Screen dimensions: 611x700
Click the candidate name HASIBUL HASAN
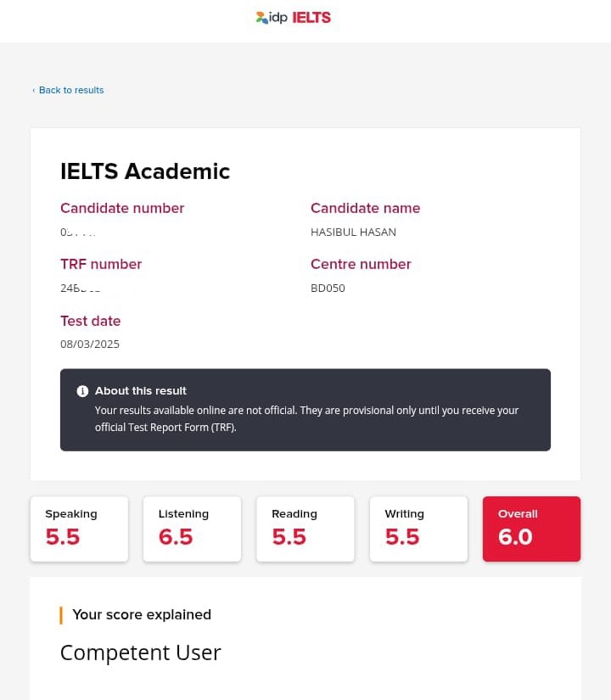pyautogui.click(x=353, y=232)
